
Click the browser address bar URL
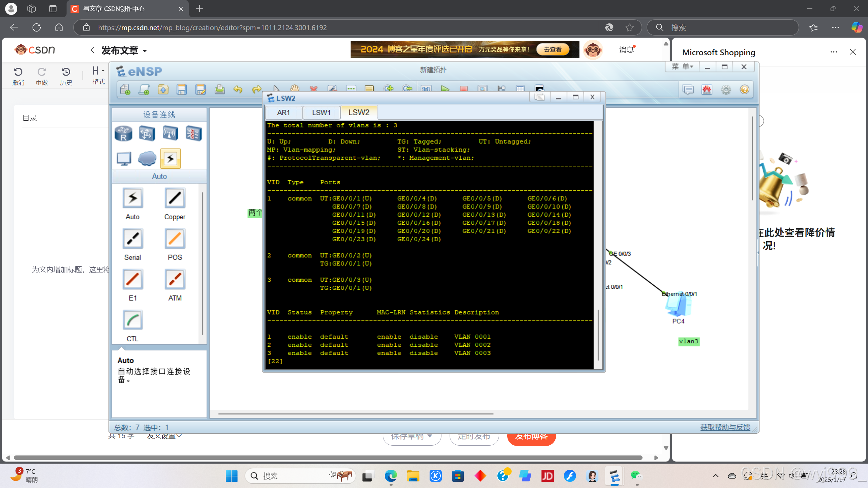click(212, 27)
